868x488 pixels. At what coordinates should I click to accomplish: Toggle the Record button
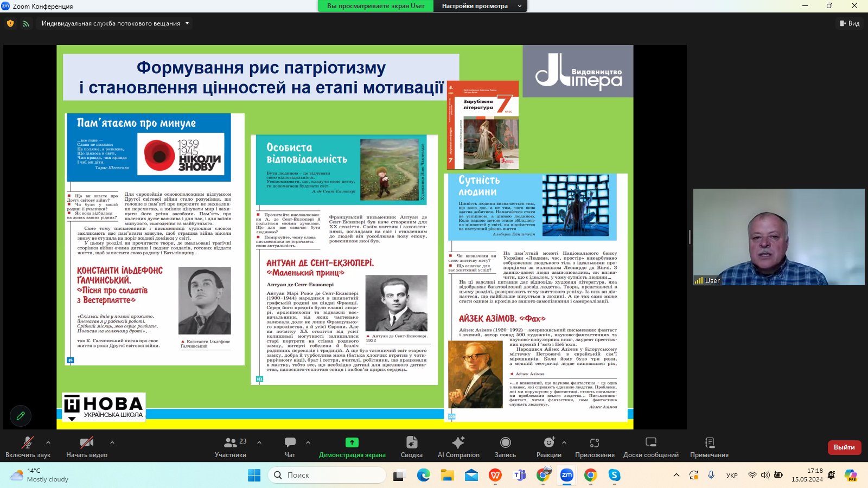pyautogui.click(x=505, y=447)
